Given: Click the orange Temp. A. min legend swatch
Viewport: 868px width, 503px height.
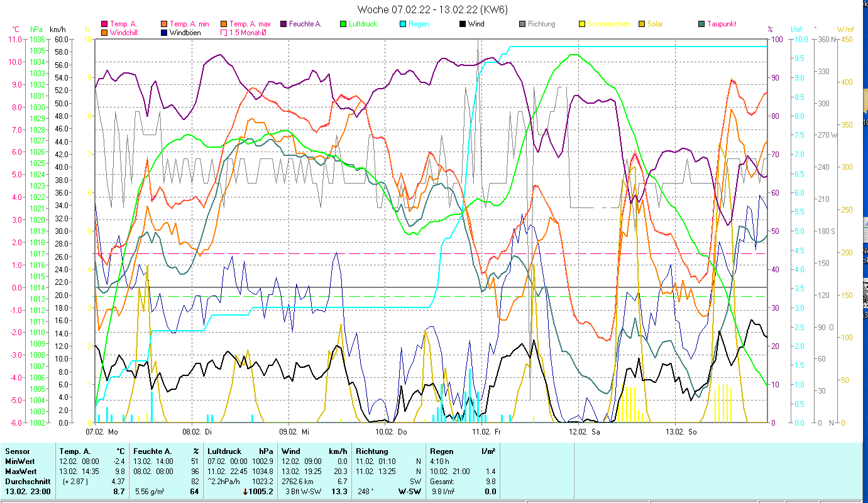Looking at the screenshot, I should [x=164, y=24].
